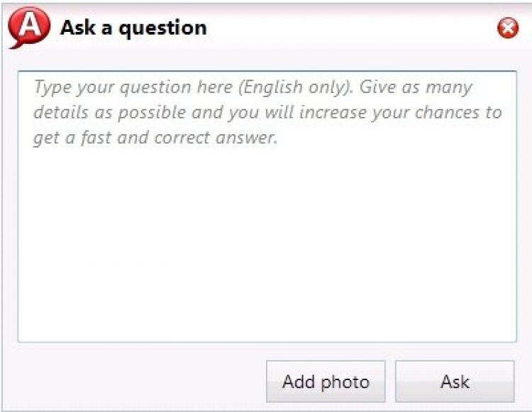Choose Add photo next to the Ask button
This screenshot has height=412, width=532.
(x=326, y=382)
